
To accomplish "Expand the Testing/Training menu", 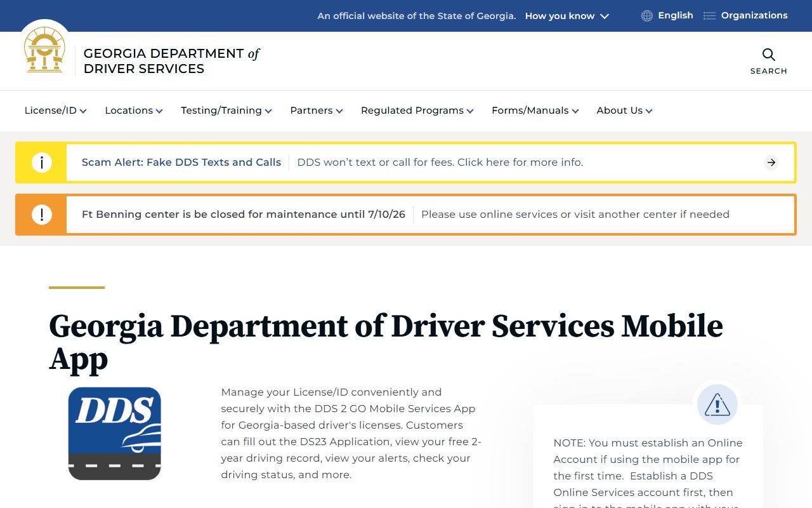I will coord(226,110).
